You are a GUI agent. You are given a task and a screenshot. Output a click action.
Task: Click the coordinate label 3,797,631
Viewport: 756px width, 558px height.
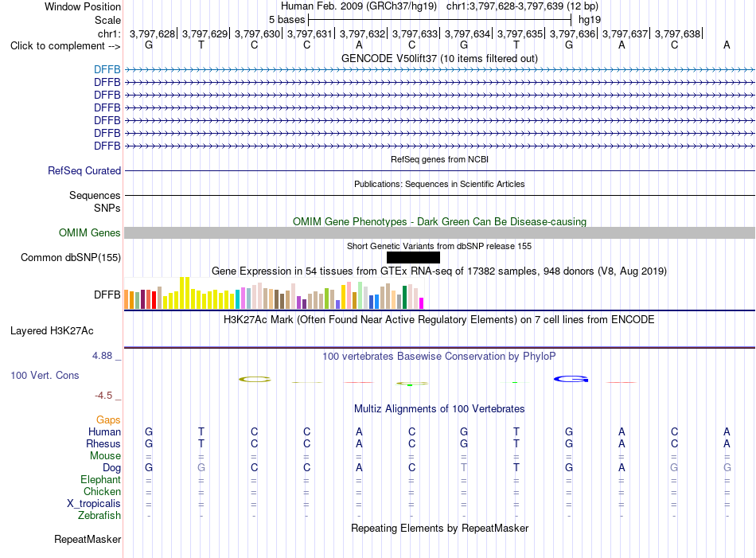click(310, 33)
